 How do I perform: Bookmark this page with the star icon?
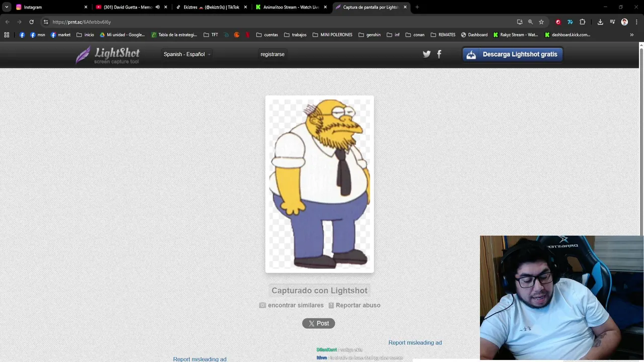[541, 22]
